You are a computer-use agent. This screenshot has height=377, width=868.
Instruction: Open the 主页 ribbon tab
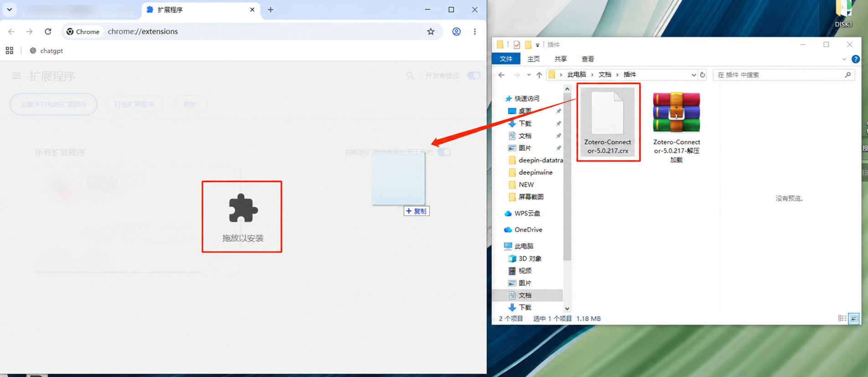click(x=533, y=59)
